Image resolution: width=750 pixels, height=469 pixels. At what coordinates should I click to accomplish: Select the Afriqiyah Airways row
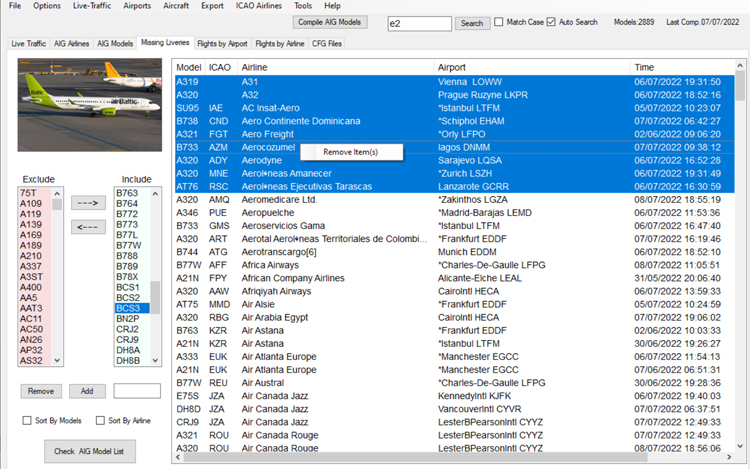[x=454, y=291]
